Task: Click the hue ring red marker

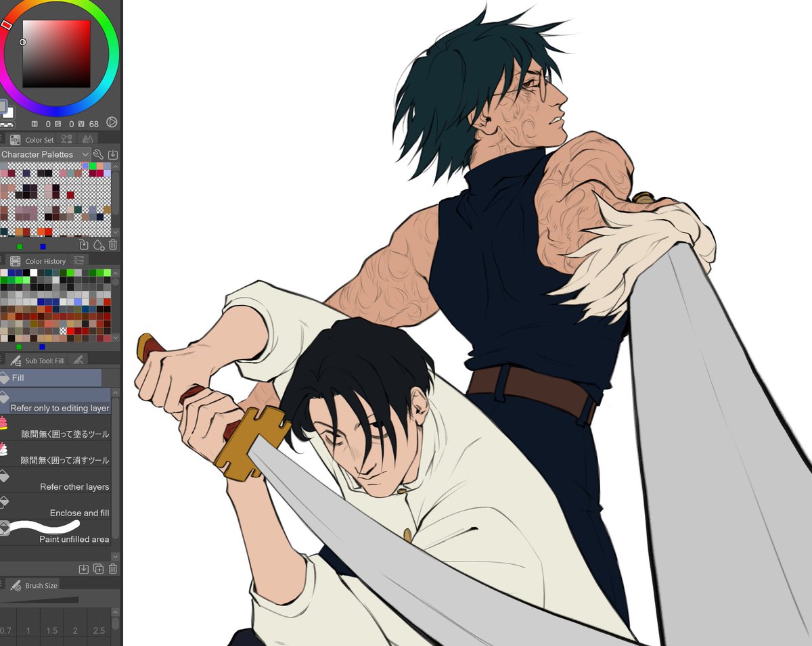Action: (x=7, y=24)
